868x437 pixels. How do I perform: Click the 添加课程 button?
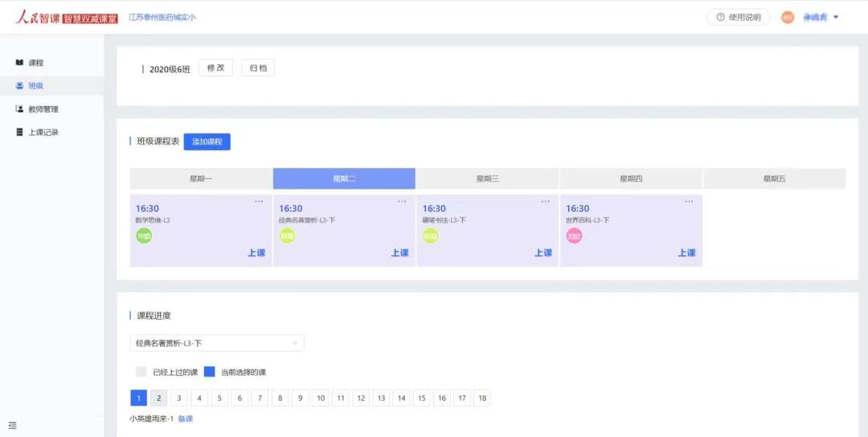[x=207, y=141]
